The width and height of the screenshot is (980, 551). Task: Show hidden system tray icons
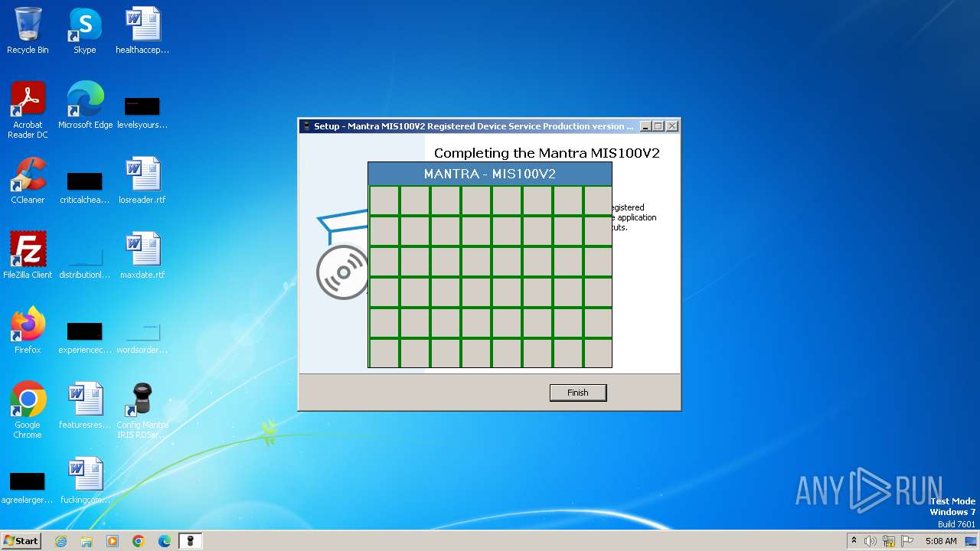point(854,541)
